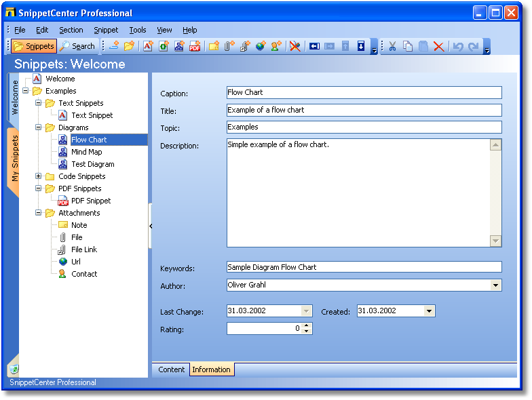The height and width of the screenshot is (400, 532).
Task: Click the Copy icon
Action: pyautogui.click(x=408, y=46)
